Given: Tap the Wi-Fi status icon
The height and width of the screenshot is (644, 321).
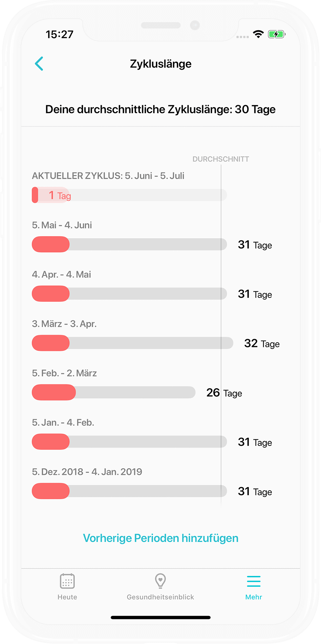Looking at the screenshot, I should pos(258,34).
